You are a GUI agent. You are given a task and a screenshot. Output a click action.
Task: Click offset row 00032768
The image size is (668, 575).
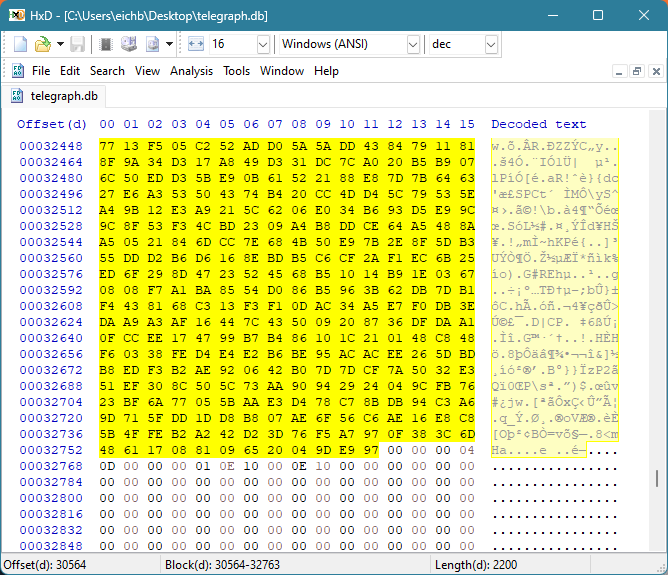(x=51, y=466)
